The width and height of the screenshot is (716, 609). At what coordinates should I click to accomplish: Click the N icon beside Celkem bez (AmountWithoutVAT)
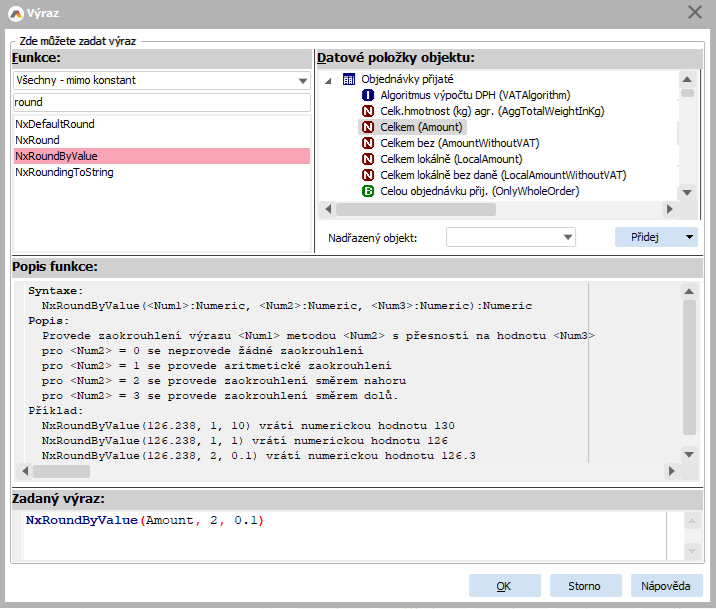click(x=368, y=143)
